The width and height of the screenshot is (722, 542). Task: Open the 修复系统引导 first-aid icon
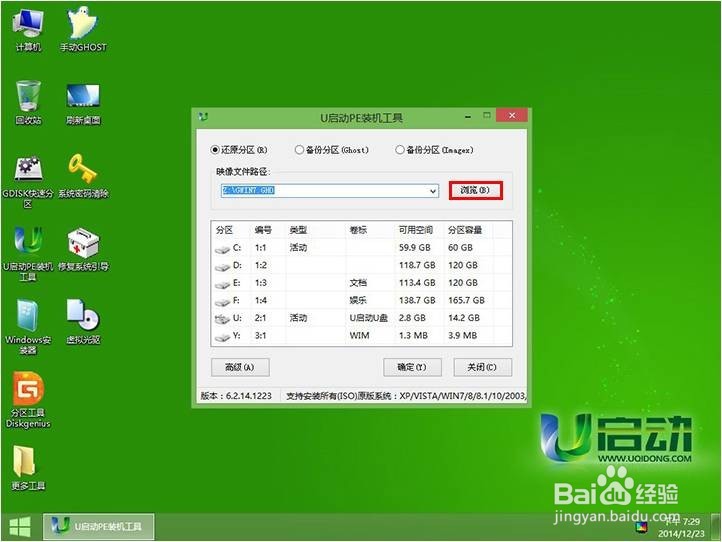point(83,249)
